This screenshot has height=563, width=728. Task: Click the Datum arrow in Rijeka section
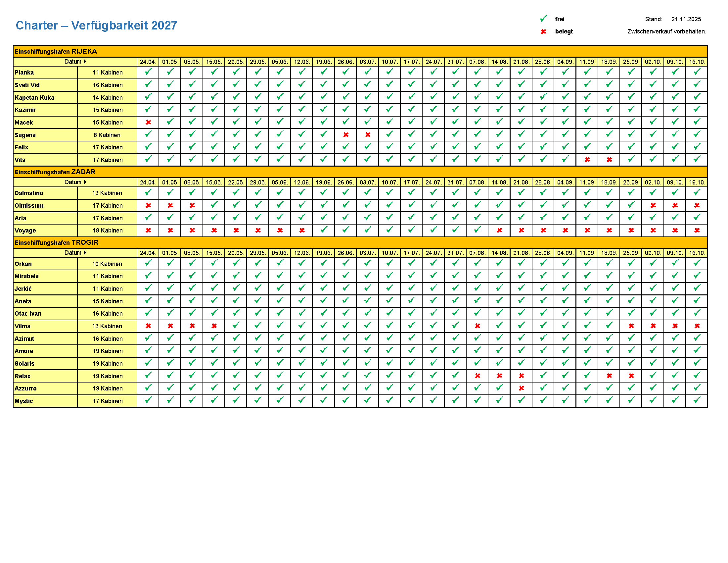click(x=85, y=62)
